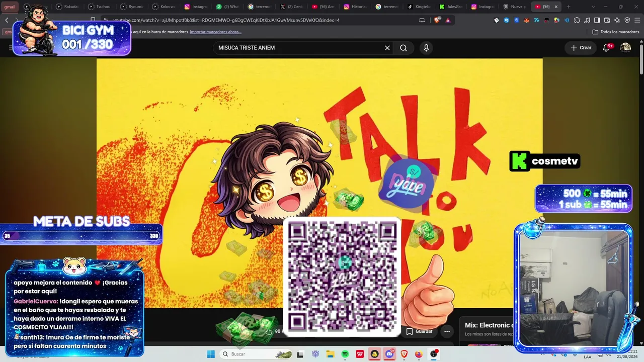The width and height of the screenshot is (644, 362).
Task: Open WPS Office from the taskbar
Action: coord(360,354)
